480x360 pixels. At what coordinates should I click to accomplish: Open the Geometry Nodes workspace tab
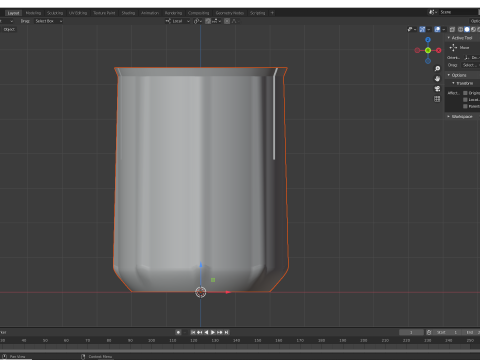click(x=230, y=13)
